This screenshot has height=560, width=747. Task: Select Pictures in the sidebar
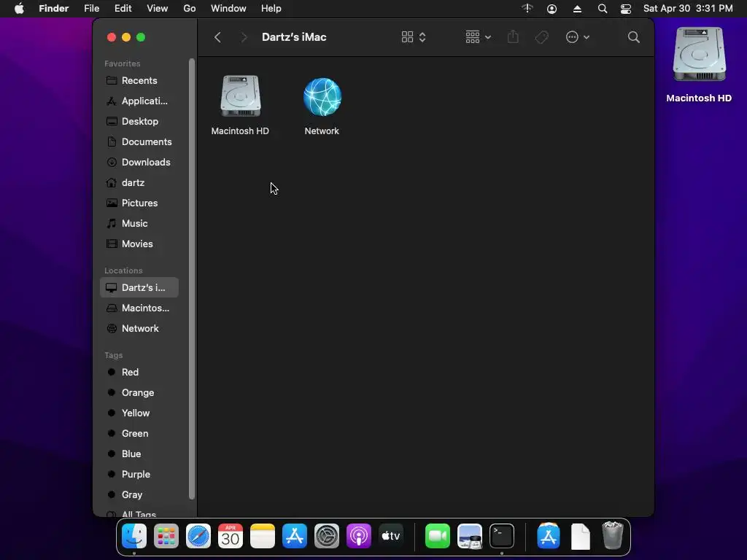139,203
